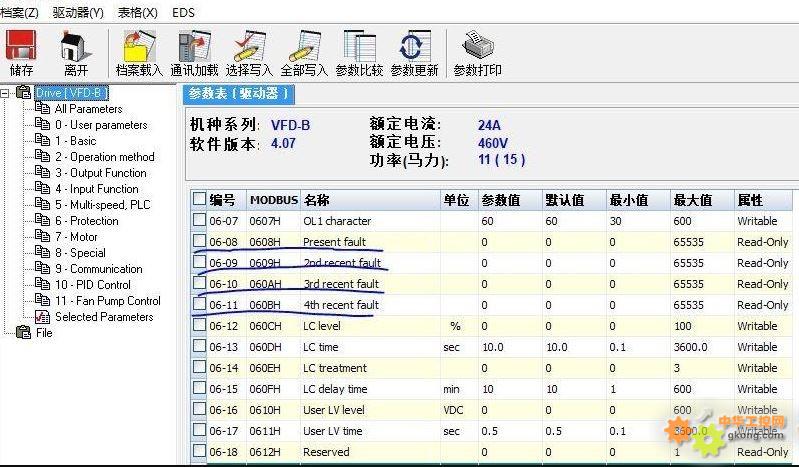Tick the checkbox for parameter 06-12
This screenshot has width=799, height=467.
click(x=199, y=326)
